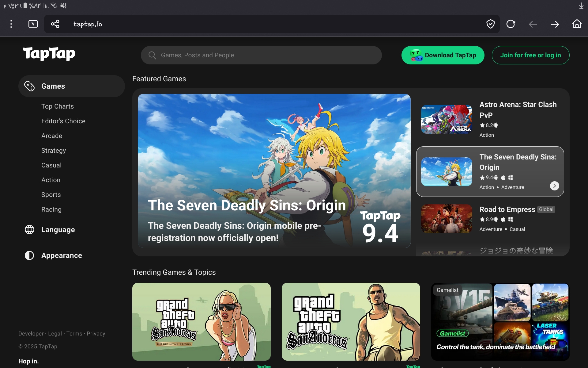Click the 9.4 rating on featured banner
Viewport: 588px width, 368px height.
coord(380,234)
